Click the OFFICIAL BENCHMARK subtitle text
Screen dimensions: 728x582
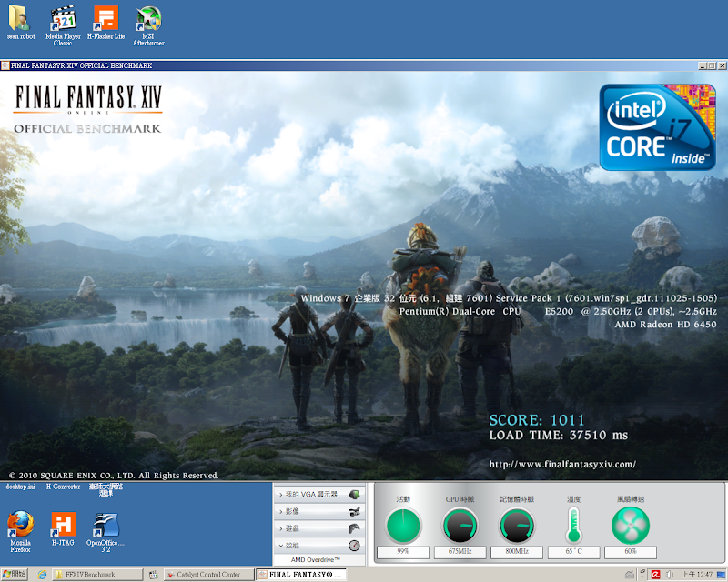point(87,128)
